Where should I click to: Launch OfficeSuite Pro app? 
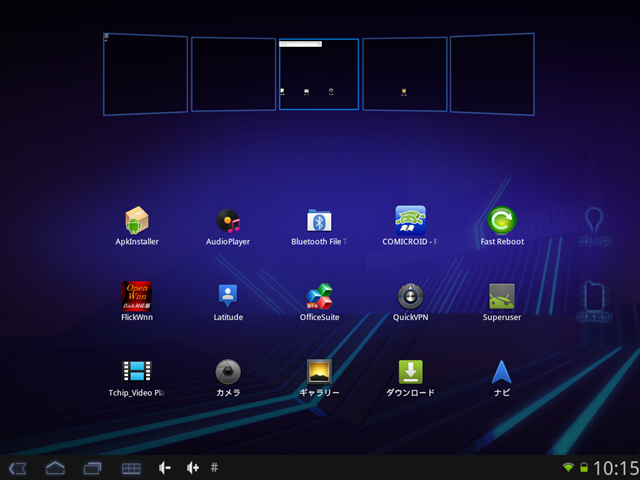pyautogui.click(x=319, y=301)
